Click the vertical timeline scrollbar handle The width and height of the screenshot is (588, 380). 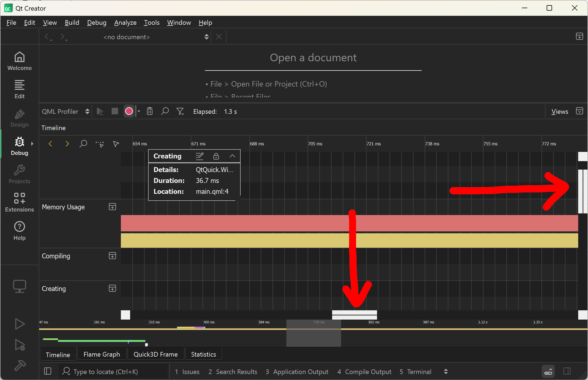click(583, 191)
